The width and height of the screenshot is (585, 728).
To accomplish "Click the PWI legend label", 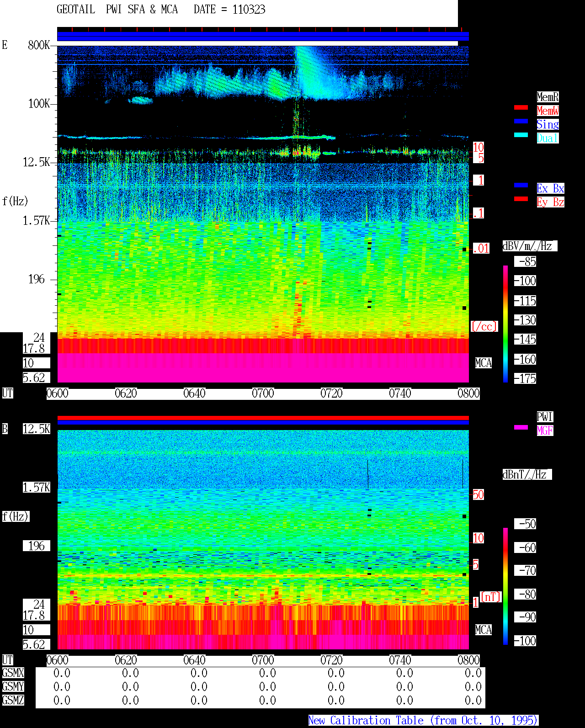I will pyautogui.click(x=545, y=417).
